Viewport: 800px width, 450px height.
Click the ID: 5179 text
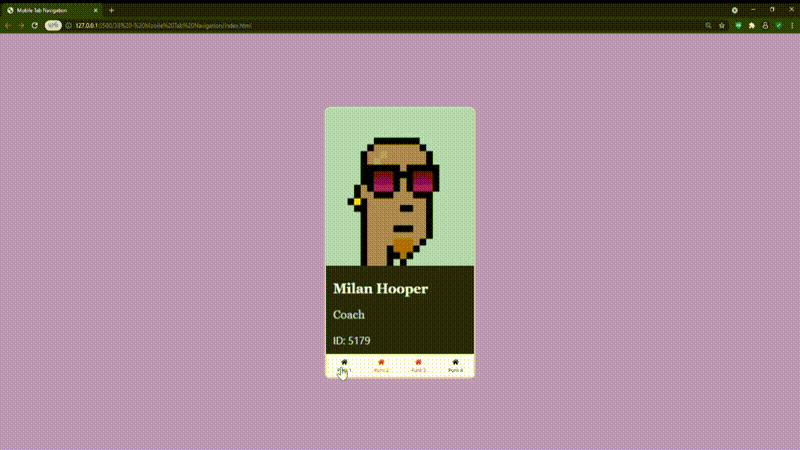352,340
